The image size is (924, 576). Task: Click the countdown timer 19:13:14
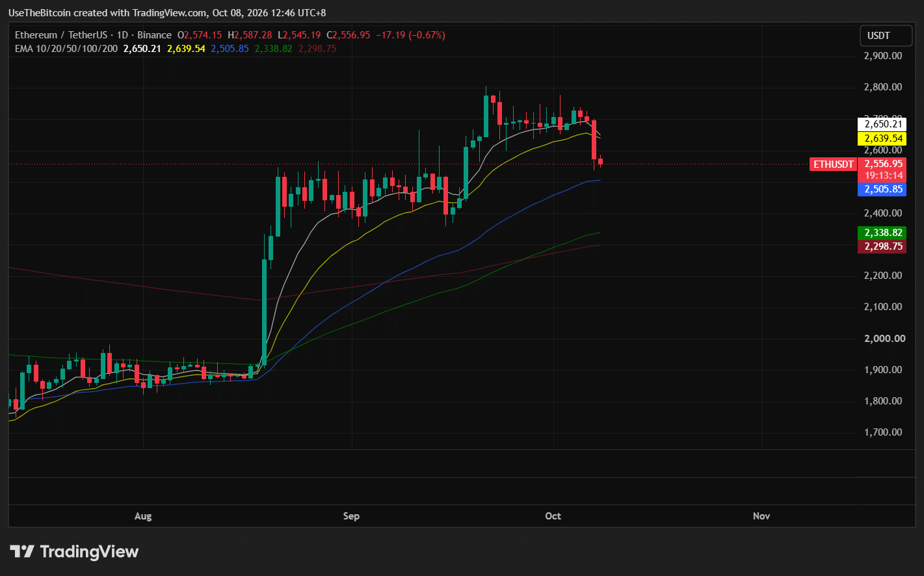[882, 176]
